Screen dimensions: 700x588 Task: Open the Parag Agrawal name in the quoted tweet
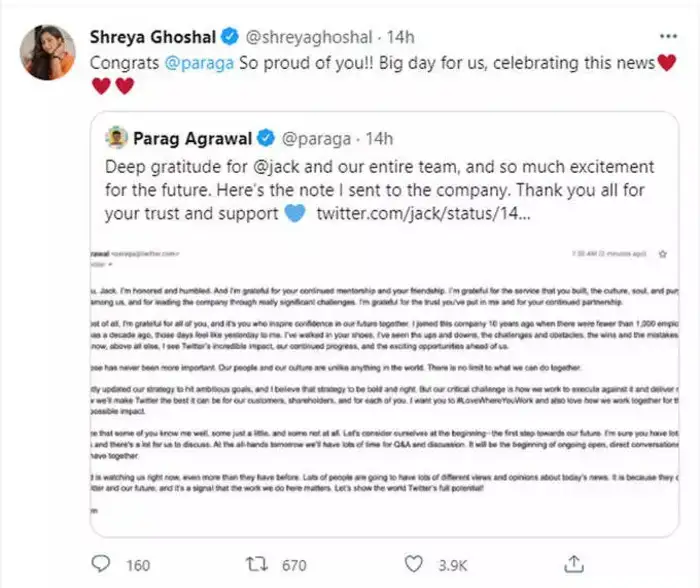pyautogui.click(x=193, y=136)
